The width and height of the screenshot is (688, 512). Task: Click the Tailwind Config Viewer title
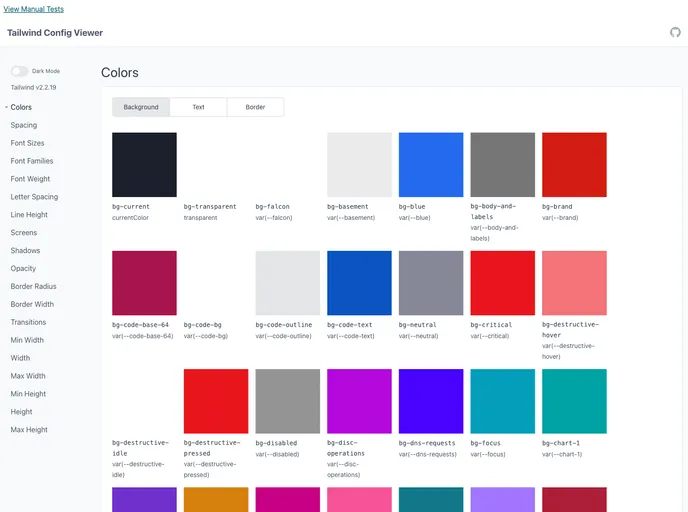[55, 33]
